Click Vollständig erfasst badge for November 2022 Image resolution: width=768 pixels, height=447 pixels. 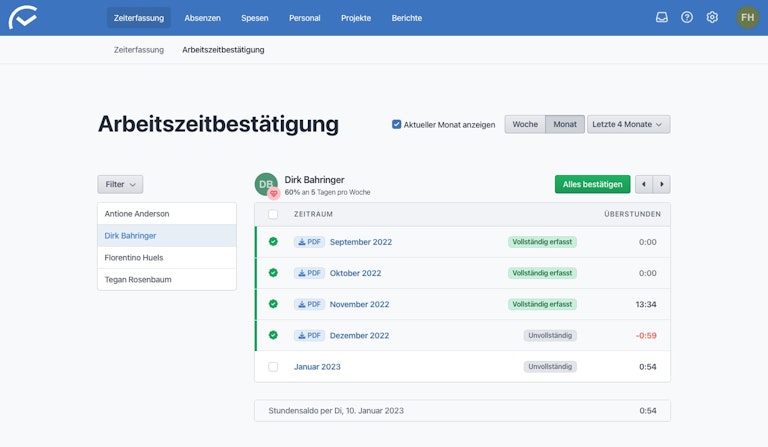542,304
